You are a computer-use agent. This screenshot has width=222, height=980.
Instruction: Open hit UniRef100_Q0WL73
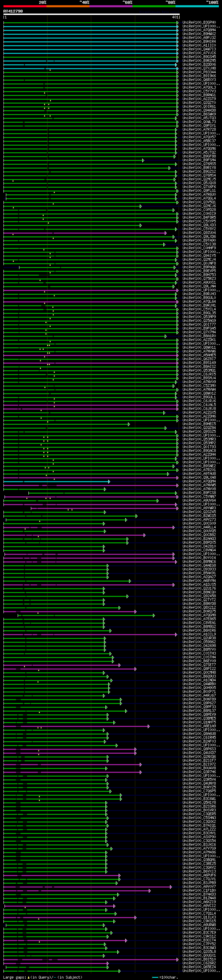(x=199, y=122)
